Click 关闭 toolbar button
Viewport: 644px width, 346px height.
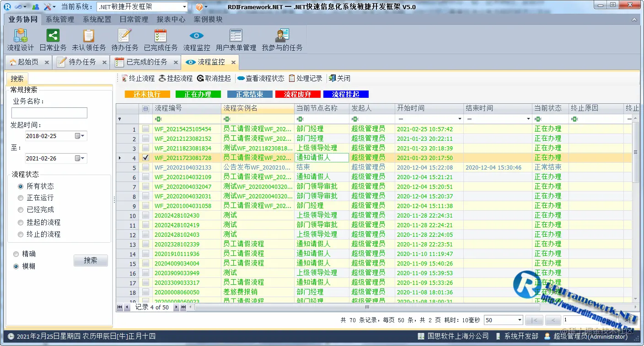[339, 78]
